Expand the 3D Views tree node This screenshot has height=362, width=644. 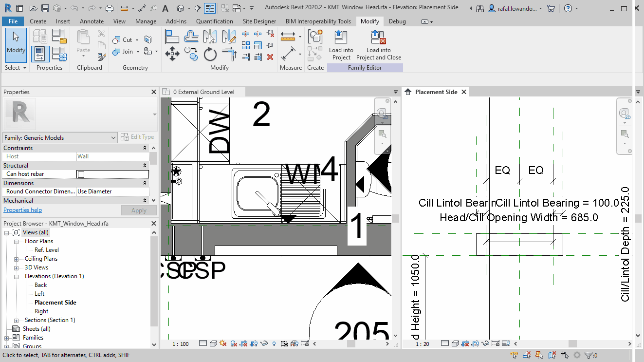tap(15, 267)
